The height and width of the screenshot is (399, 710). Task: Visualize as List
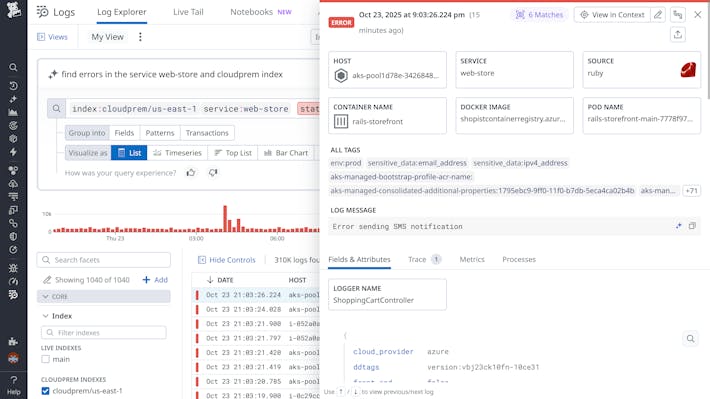point(129,153)
